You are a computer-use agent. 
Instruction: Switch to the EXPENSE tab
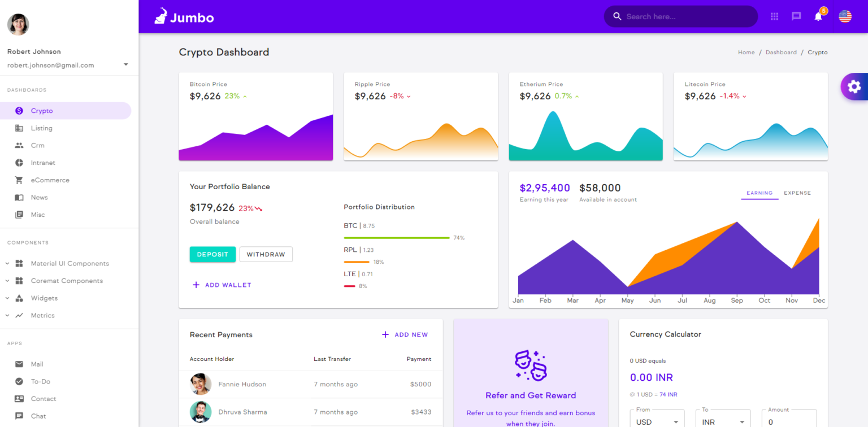click(797, 193)
